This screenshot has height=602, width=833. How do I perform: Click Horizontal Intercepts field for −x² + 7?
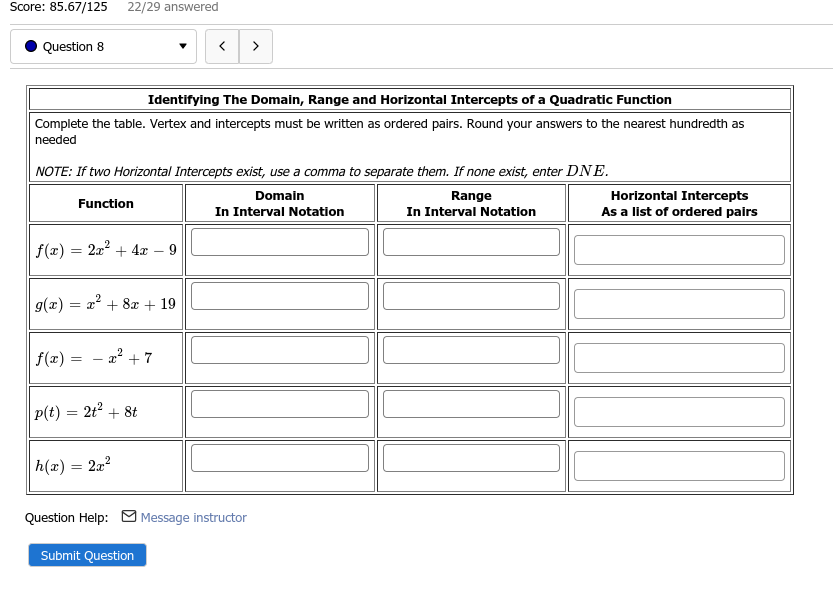(x=679, y=358)
